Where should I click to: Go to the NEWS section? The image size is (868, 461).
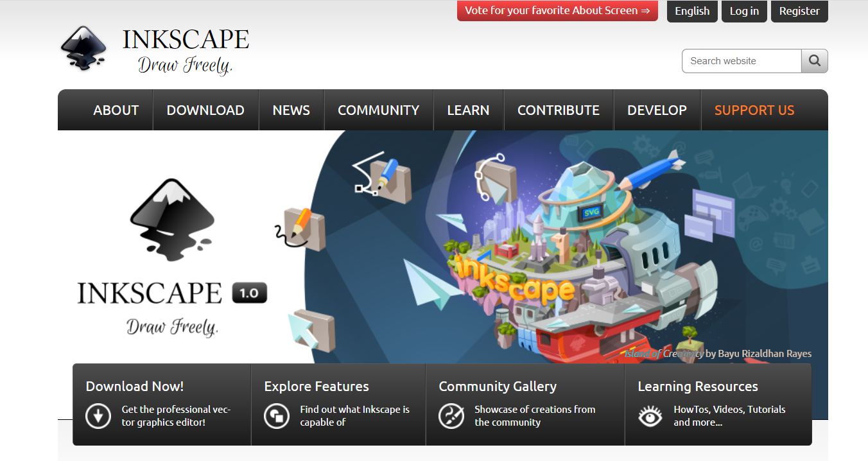tap(291, 110)
